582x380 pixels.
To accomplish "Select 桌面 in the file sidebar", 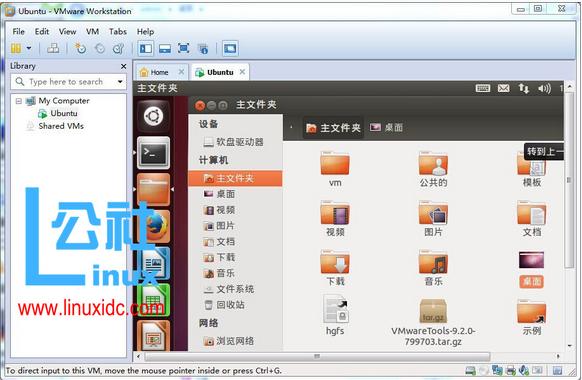I will (x=220, y=194).
